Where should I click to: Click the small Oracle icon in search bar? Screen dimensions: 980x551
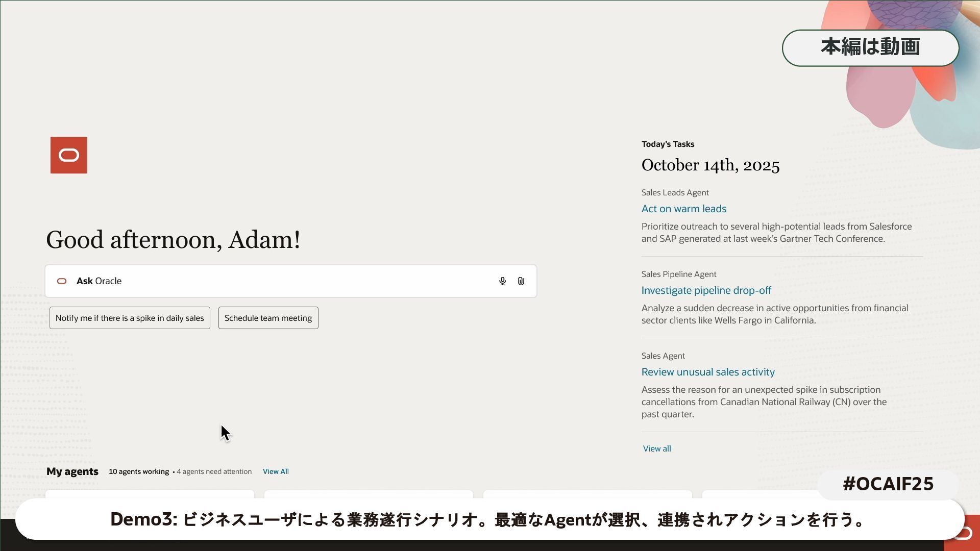[x=62, y=281]
